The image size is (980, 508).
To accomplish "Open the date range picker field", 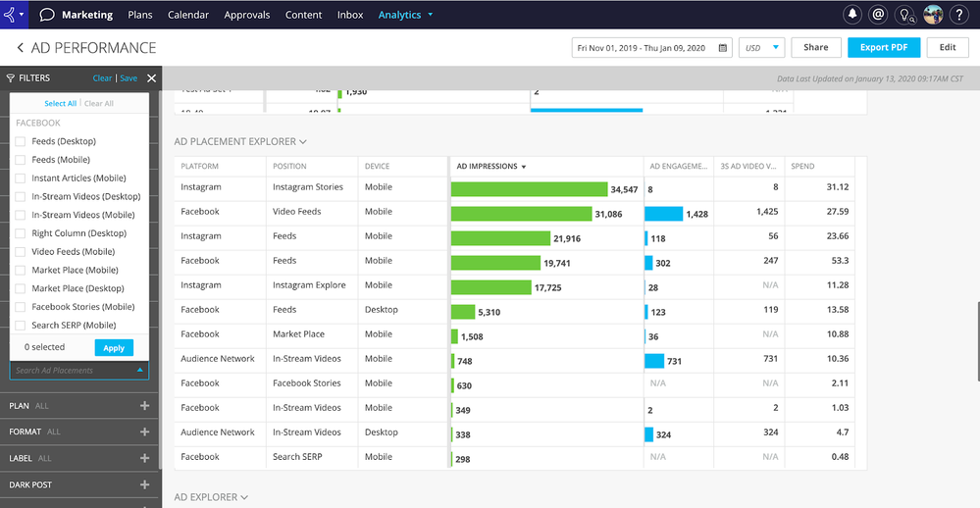I will click(x=652, y=47).
